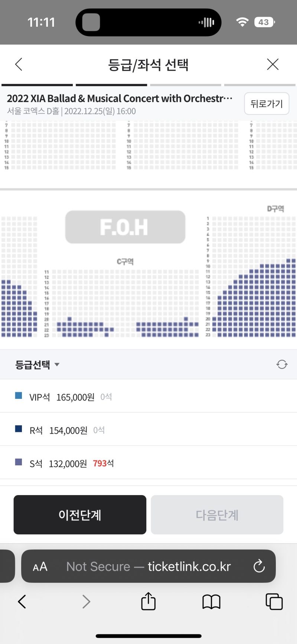Select the VIP석 165,000원 grade row
Viewport: 297px width, 644px height.
point(148,397)
